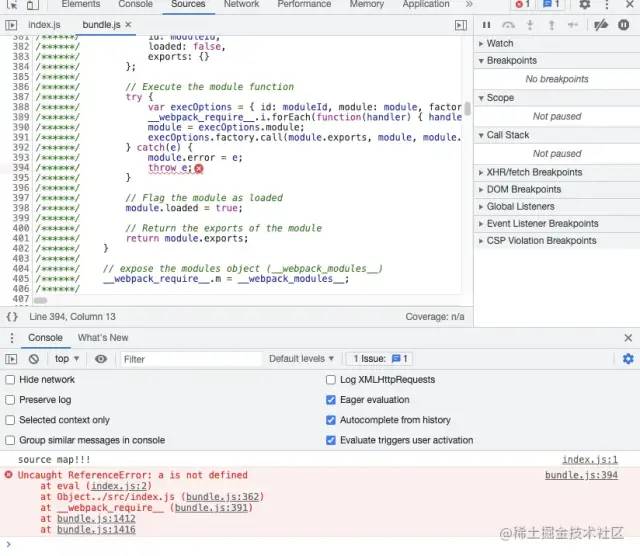
Task: Follow the bundle.js:1412 stack link
Action: [x=96, y=519]
